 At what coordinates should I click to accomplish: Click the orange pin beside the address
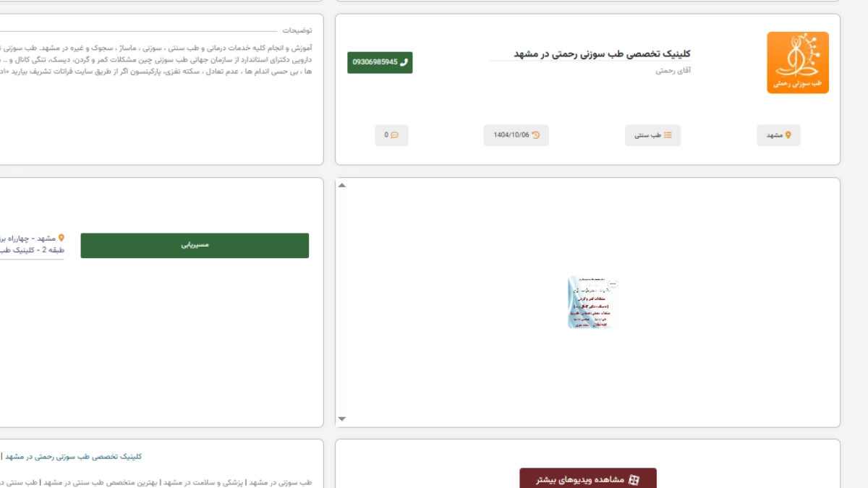(61, 238)
